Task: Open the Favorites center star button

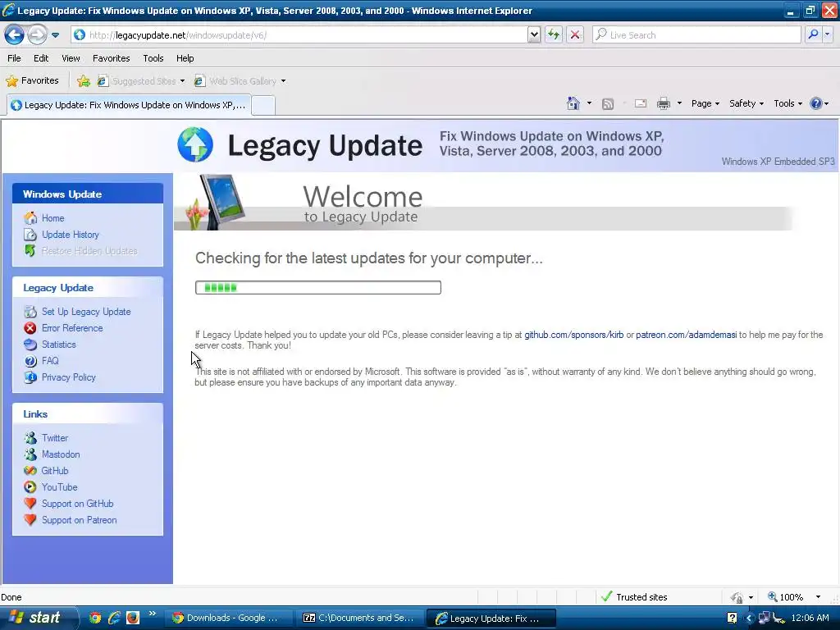Action: point(32,81)
